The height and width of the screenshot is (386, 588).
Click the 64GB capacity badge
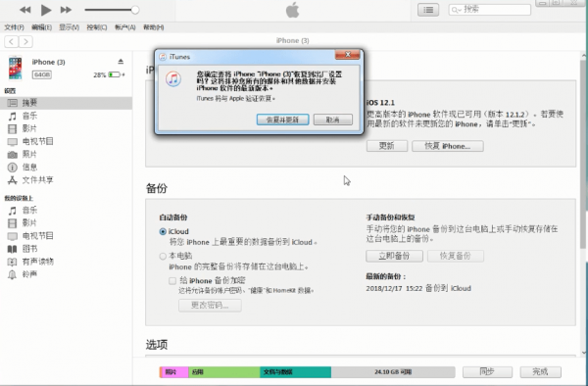[x=41, y=74]
